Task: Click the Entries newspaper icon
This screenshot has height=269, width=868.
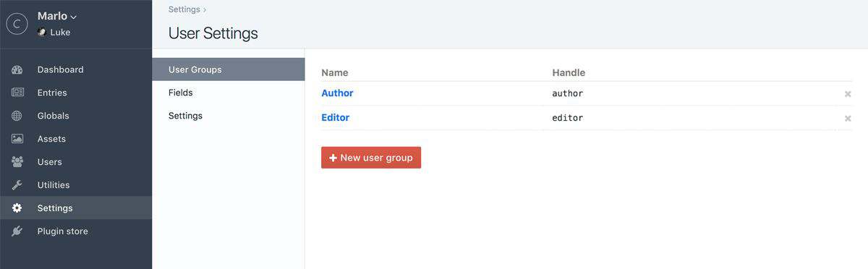Action: [x=17, y=93]
